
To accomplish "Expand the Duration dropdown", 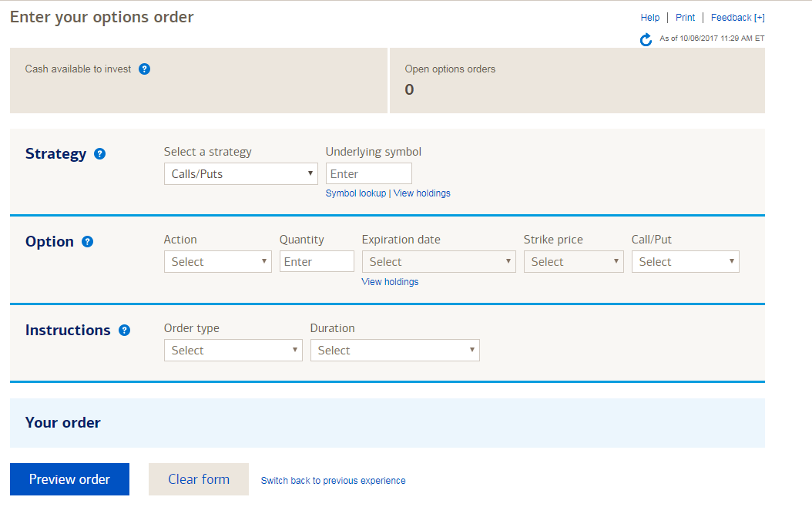I will (x=394, y=351).
